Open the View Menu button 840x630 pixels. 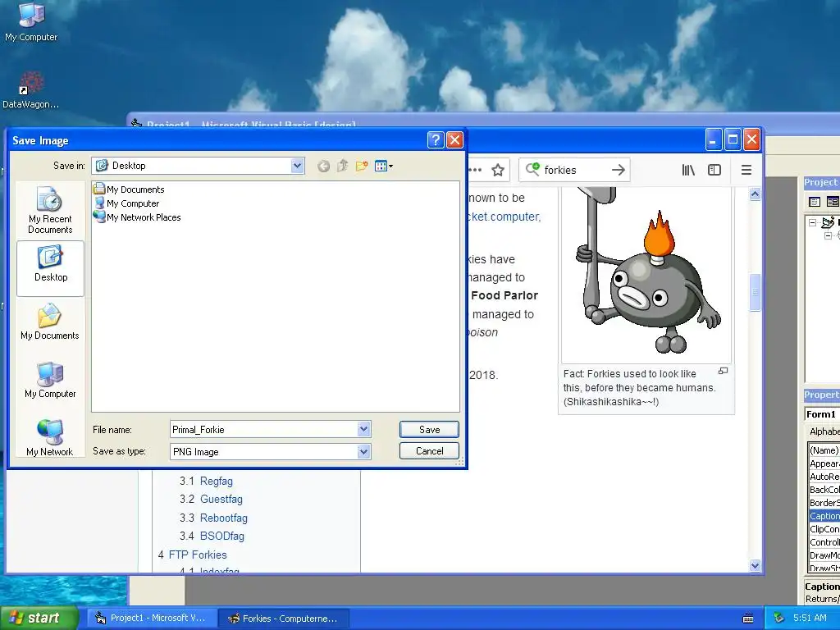pyautogui.click(x=384, y=166)
